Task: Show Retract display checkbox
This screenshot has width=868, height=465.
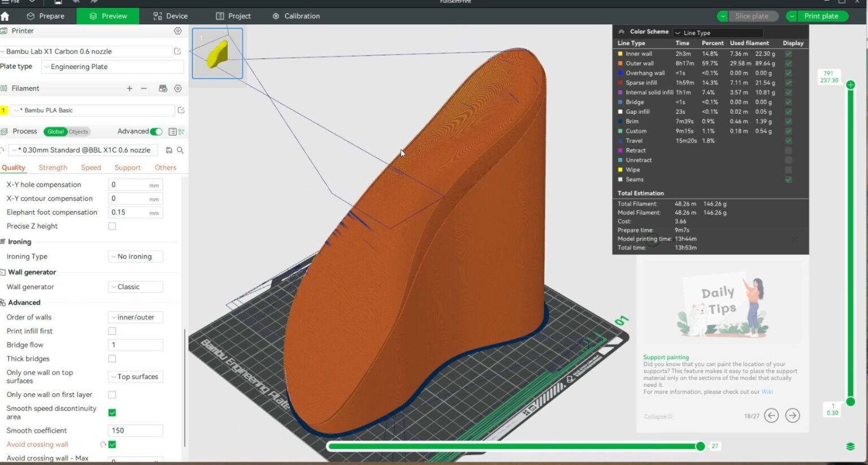Action: click(788, 151)
